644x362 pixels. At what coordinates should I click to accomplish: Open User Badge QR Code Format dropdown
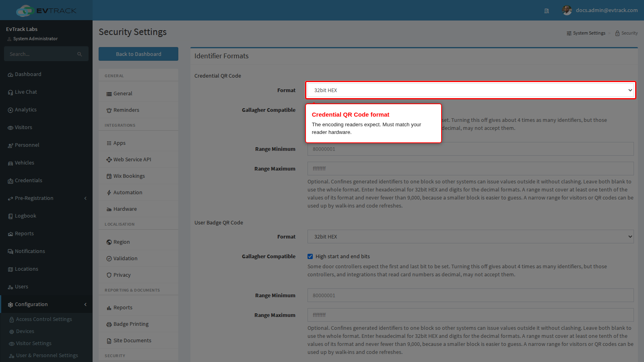click(x=471, y=237)
